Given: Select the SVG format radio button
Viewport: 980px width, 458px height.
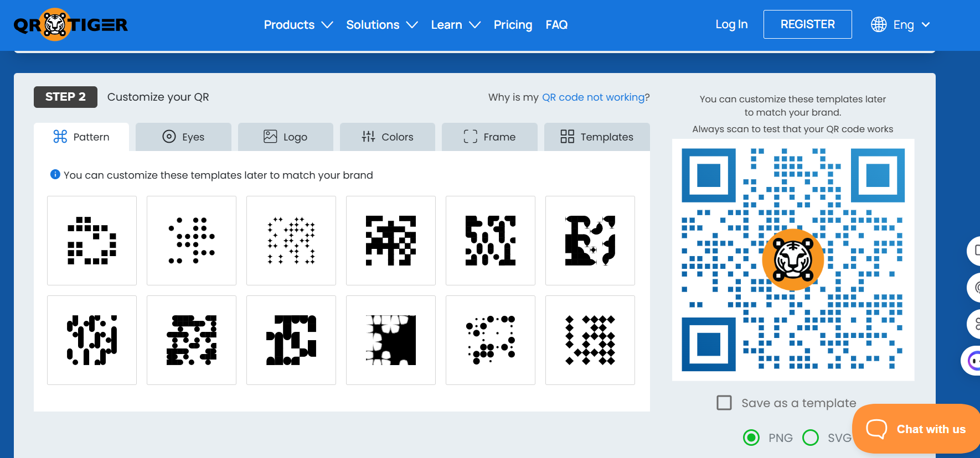Looking at the screenshot, I should pyautogui.click(x=811, y=438).
